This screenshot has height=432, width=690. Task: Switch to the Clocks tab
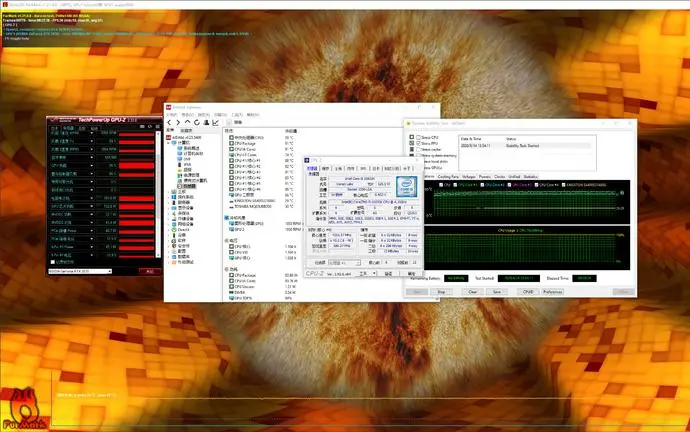pos(499,176)
